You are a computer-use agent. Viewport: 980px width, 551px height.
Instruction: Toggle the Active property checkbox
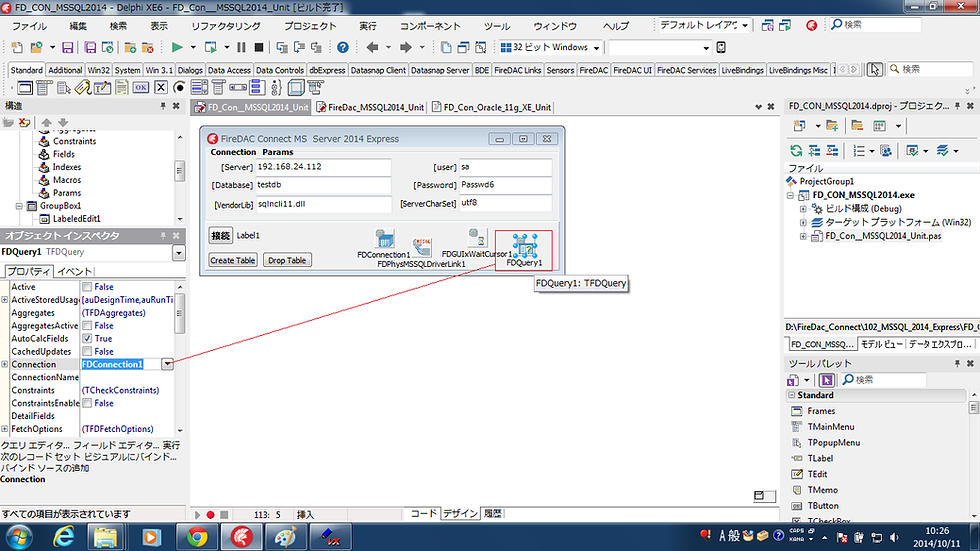point(88,287)
